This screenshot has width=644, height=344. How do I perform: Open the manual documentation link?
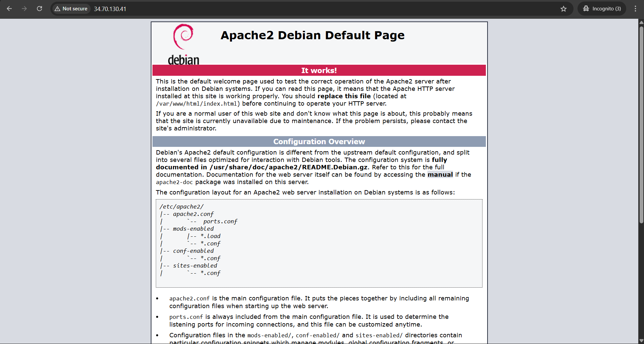440,175
